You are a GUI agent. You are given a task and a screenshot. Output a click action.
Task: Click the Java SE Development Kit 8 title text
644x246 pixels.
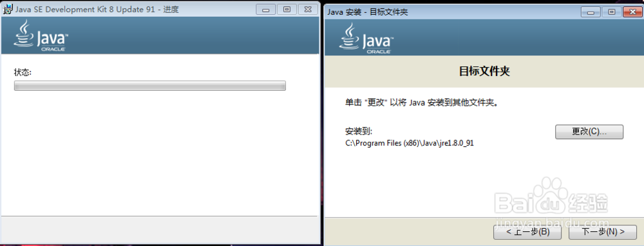[97, 9]
